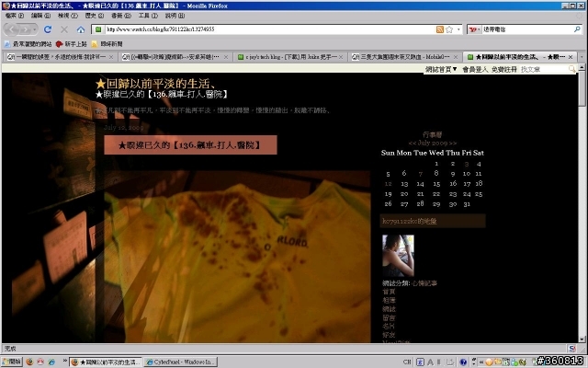Open the 編輯 (Edit) menu
Screen dimensions: 588x368
coord(40,16)
